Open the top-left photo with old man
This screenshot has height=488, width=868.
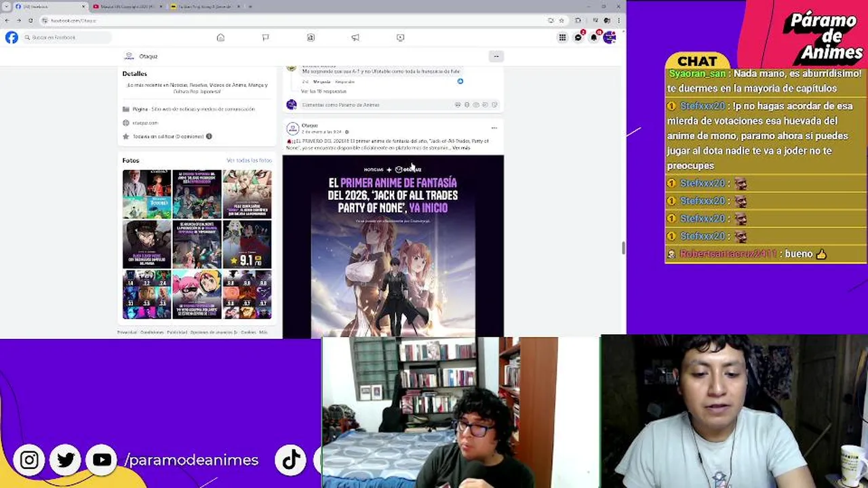[146, 194]
